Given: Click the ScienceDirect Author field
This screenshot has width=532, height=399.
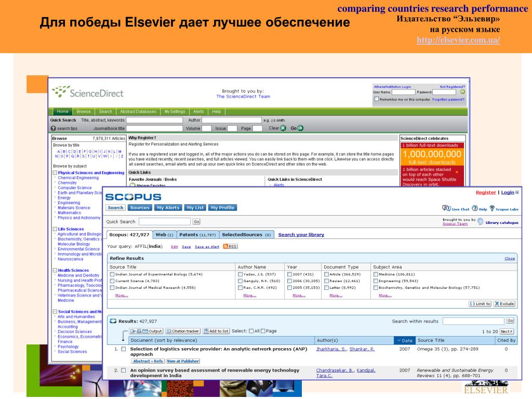Looking at the screenshot, I should coord(232,120).
